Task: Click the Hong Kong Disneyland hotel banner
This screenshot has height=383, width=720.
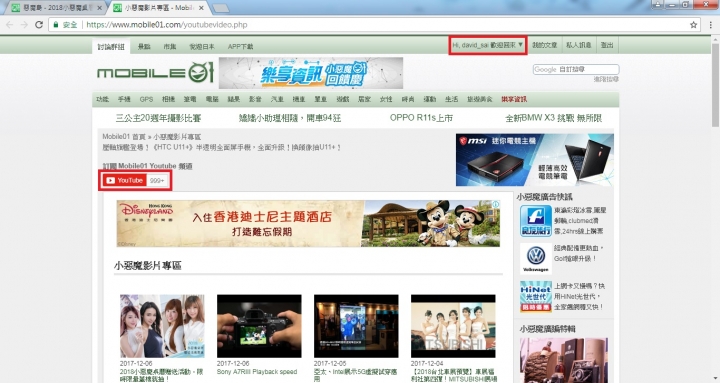Action: (308, 224)
